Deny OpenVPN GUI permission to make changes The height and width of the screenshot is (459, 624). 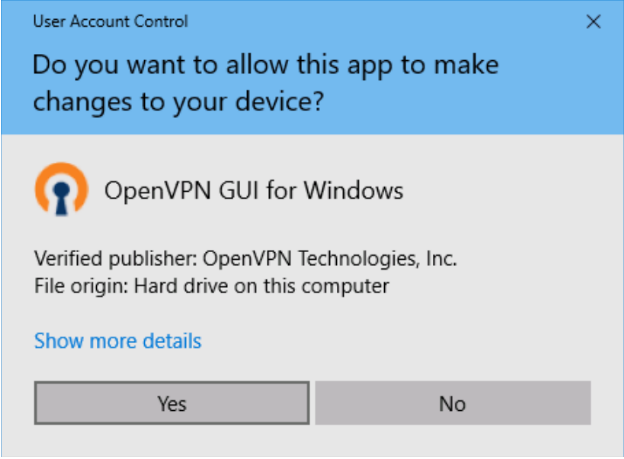coord(452,403)
